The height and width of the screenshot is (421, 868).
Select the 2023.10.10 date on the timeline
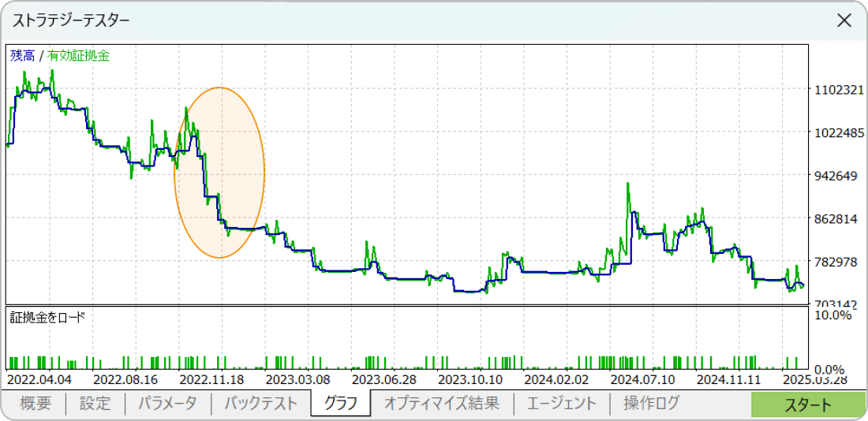pos(470,380)
